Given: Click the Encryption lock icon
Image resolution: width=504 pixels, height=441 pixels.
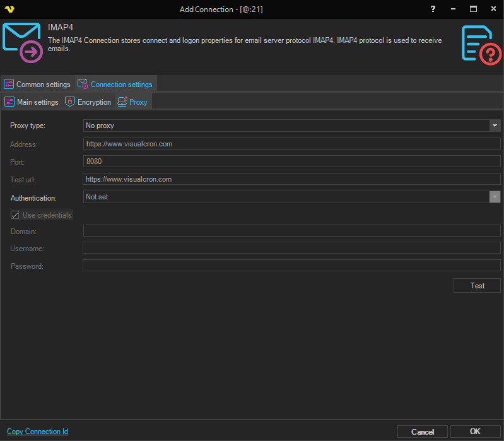Looking at the screenshot, I should pos(70,102).
